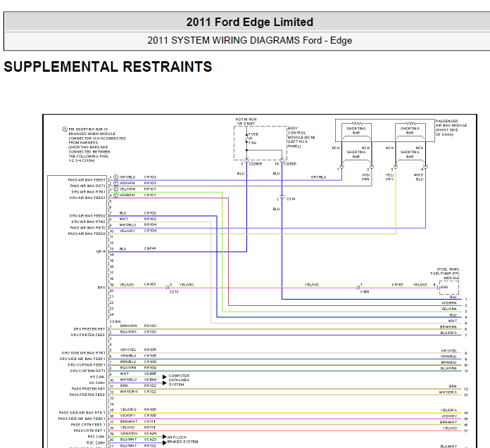Click the 'ISP-R' pin label
Screen dimensions: 490x448
(101, 252)
